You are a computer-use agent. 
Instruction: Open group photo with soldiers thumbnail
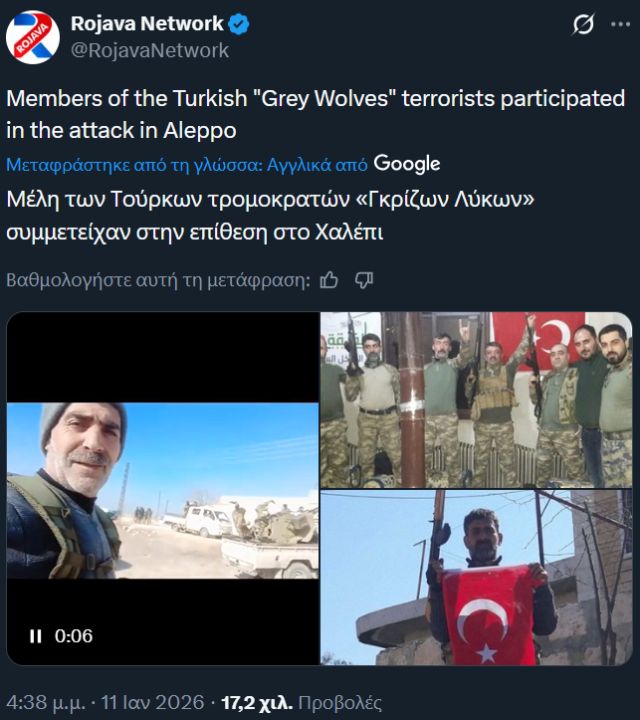pyautogui.click(x=476, y=400)
